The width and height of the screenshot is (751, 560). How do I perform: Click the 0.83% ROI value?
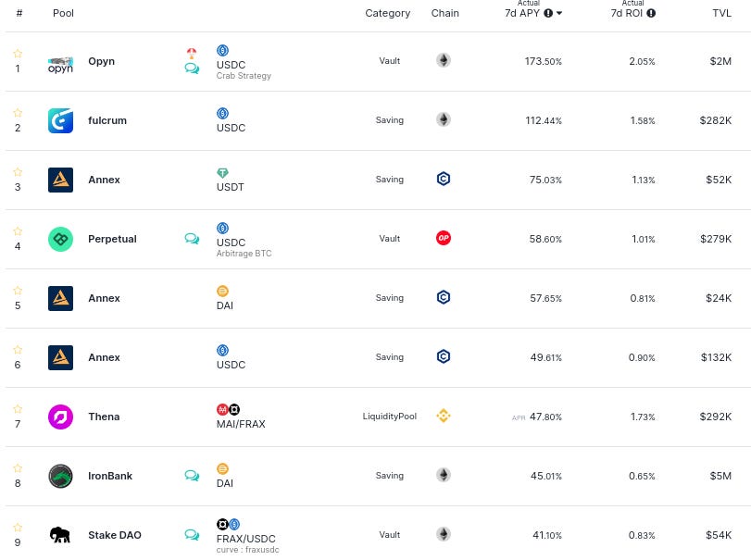(x=642, y=536)
